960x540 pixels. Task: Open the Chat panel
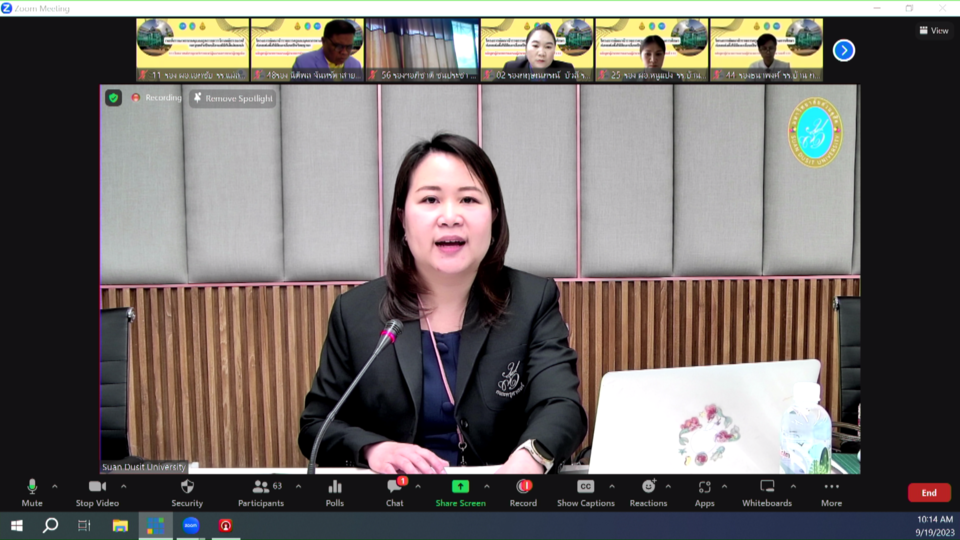395,493
